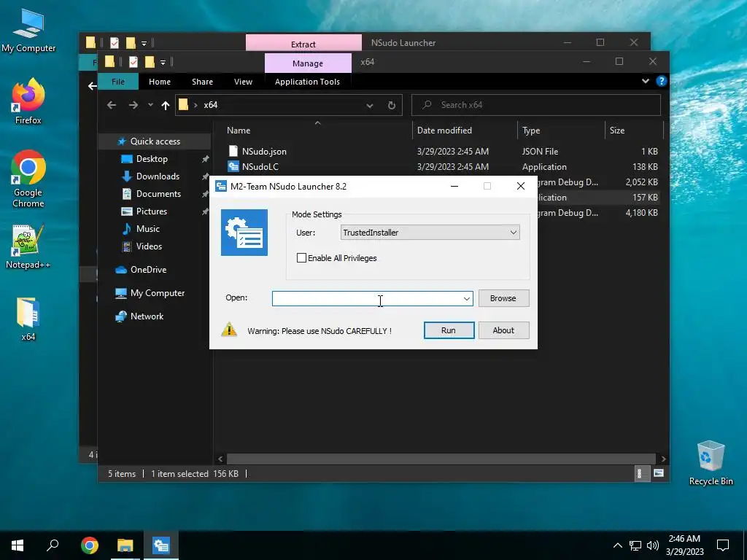Show hidden system tray icons
Viewport: 747px width, 560px height.
[x=617, y=545]
